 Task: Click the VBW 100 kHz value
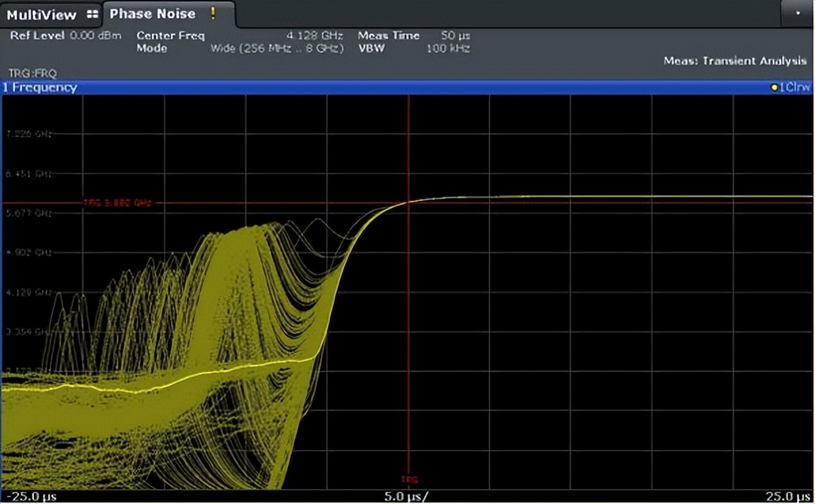(448, 48)
